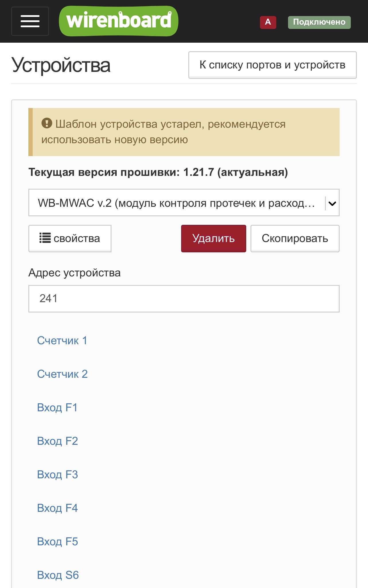Open the hamburger navigation menu
The image size is (368, 588).
tap(30, 21)
